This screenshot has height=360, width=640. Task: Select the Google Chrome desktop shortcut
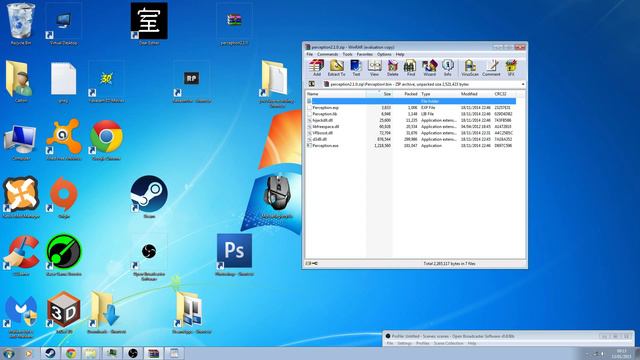coord(106,140)
